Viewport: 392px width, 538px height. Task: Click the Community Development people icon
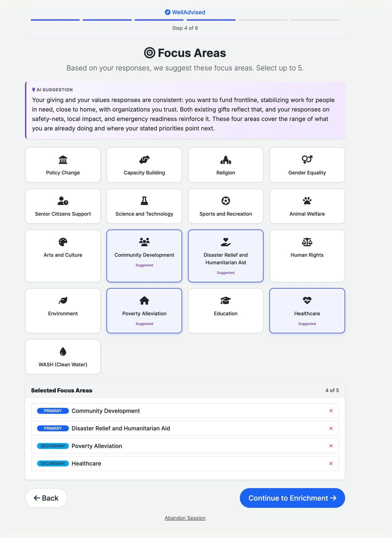pyautogui.click(x=144, y=242)
